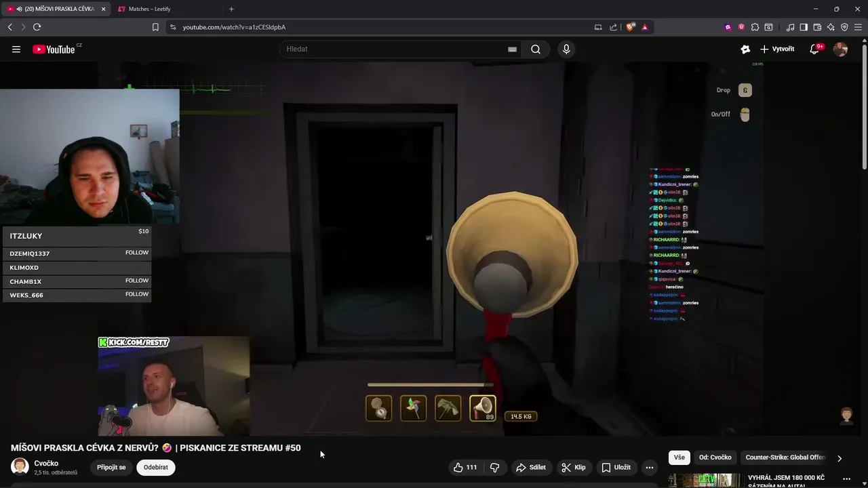Open the Brave Shields lion icon
868x488 pixels.
pyautogui.click(x=630, y=27)
